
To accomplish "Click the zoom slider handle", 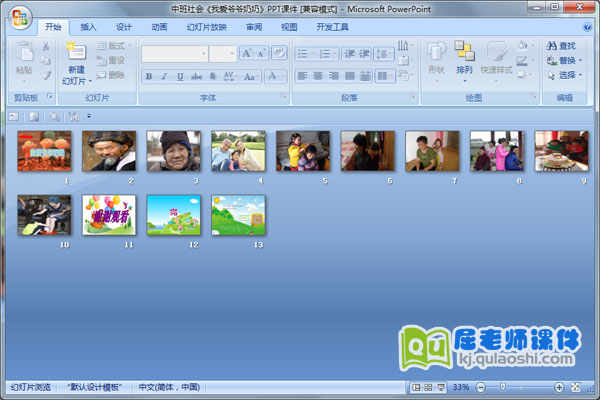I will click(x=502, y=387).
